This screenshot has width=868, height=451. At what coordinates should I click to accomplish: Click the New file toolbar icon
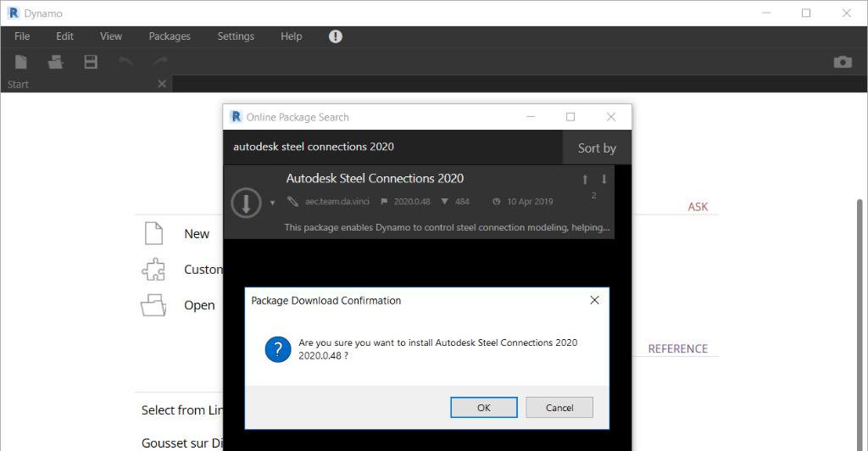(21, 61)
